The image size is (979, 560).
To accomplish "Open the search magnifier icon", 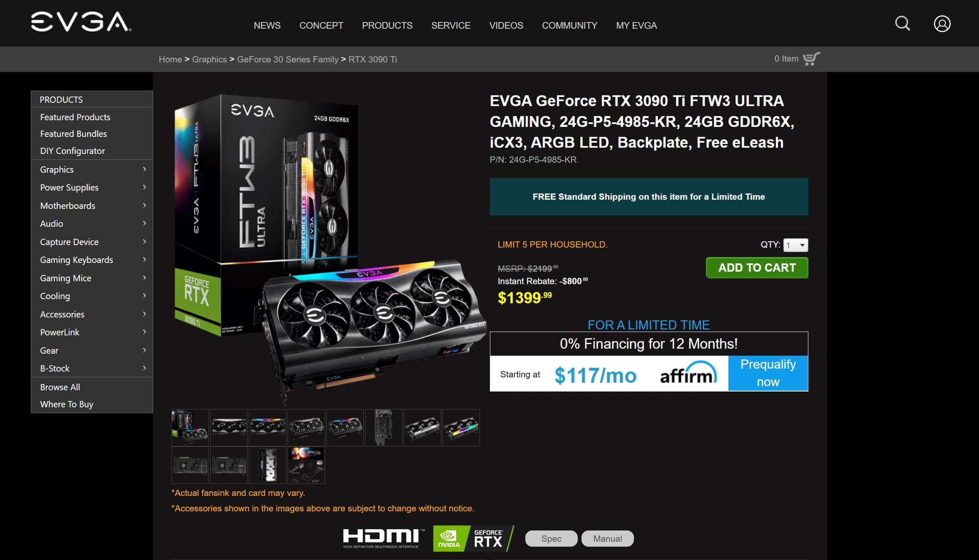I will 902,23.
